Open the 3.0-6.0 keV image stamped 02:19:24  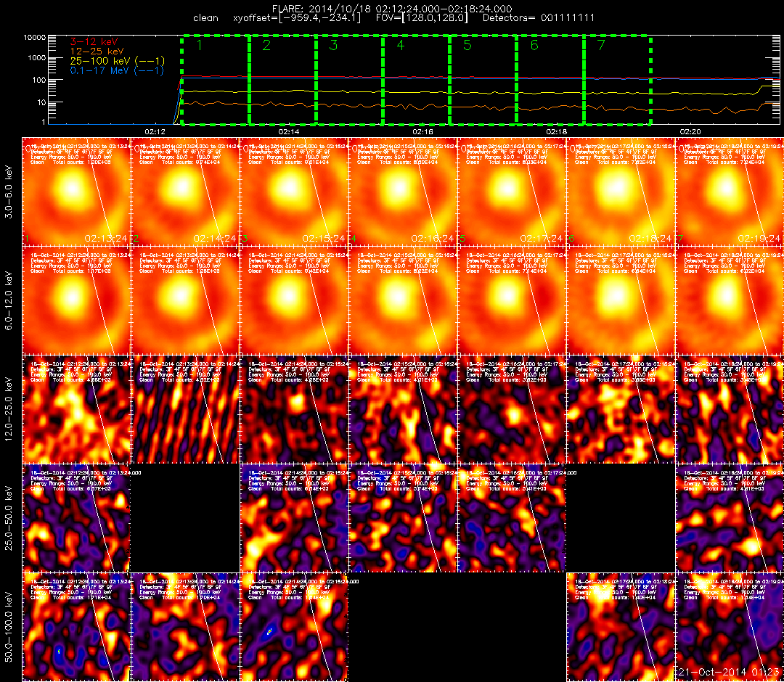tap(730, 192)
